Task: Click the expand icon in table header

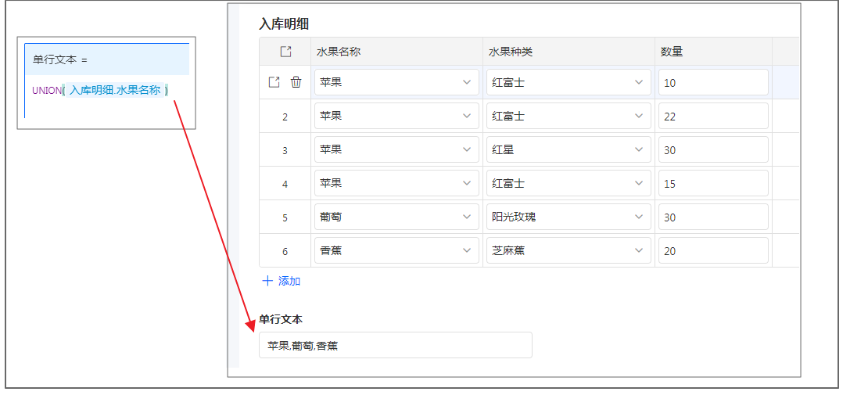Action: (x=285, y=52)
